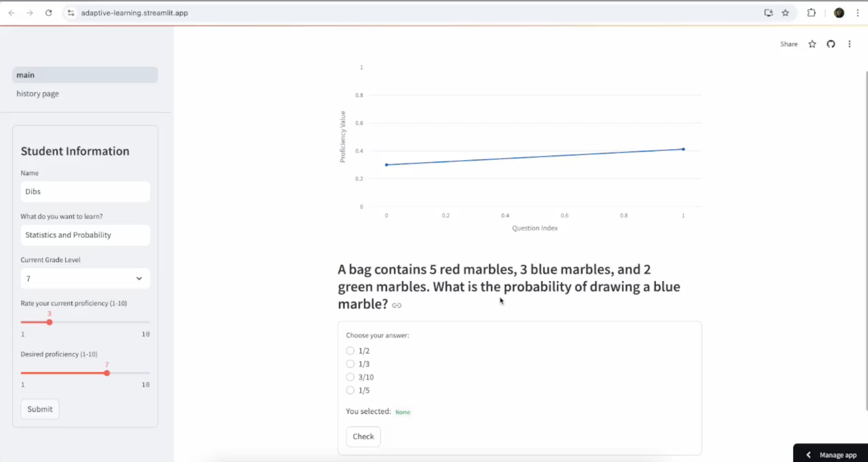Screen dimensions: 868x462
Task: Switch to the history page
Action: point(37,93)
